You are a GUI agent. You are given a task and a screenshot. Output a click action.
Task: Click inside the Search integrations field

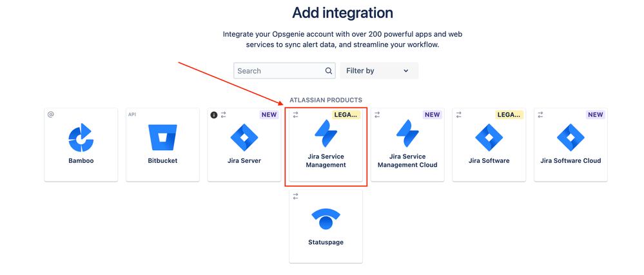284,71
